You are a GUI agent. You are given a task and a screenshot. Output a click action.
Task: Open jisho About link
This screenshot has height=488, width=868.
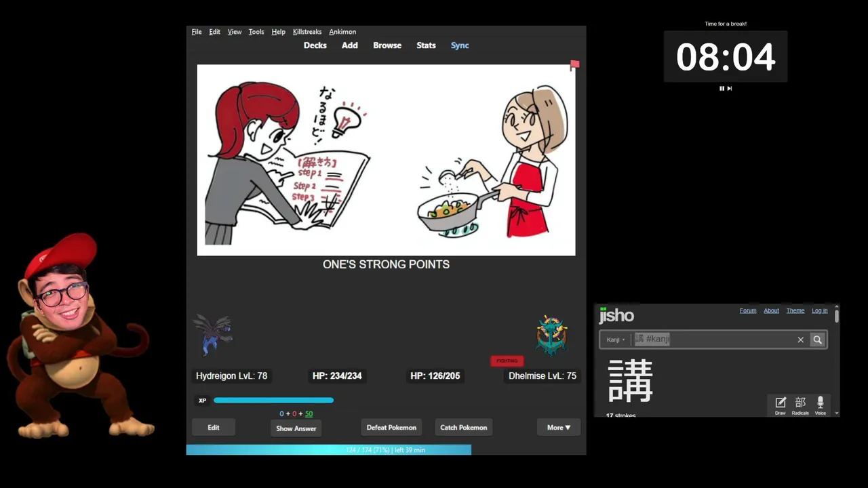(x=772, y=310)
